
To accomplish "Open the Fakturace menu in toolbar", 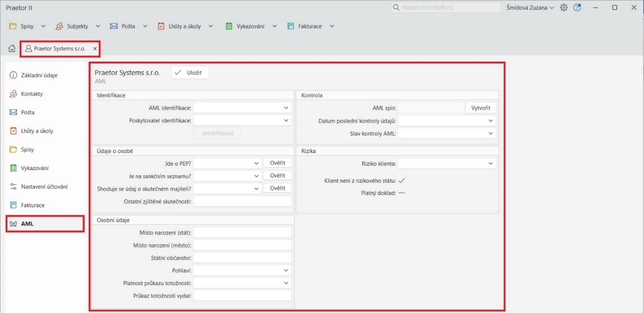I will pyautogui.click(x=310, y=26).
